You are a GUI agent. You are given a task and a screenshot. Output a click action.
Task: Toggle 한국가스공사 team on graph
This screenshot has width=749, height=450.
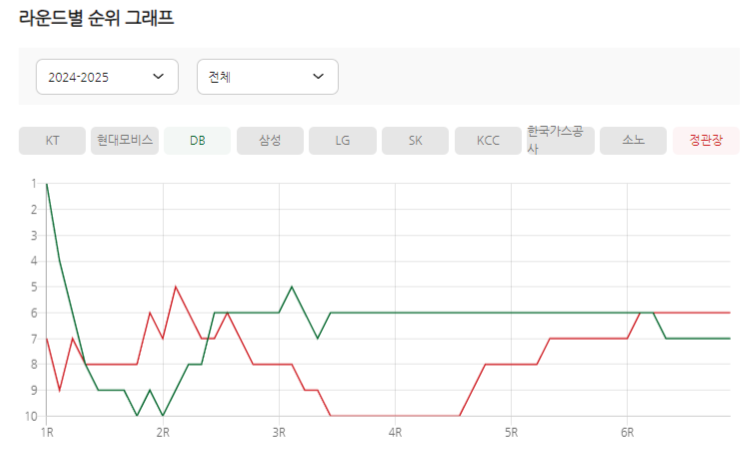click(x=560, y=141)
